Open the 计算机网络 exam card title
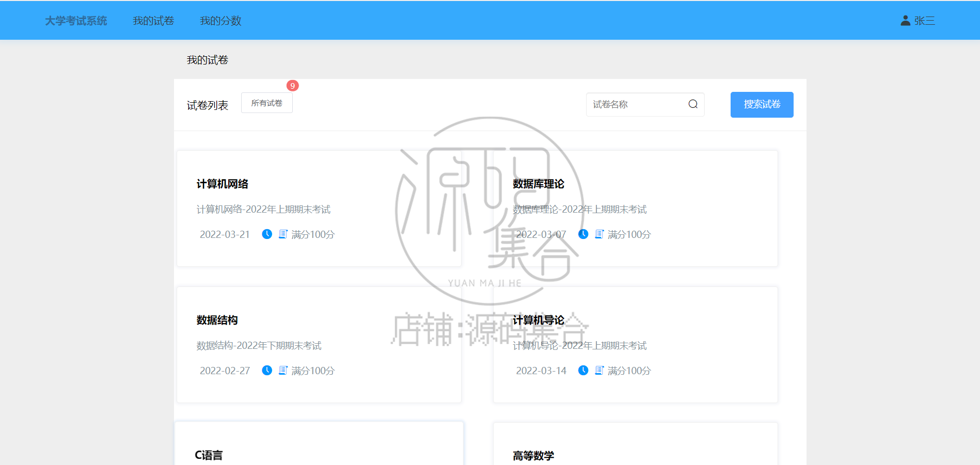The image size is (980, 465). 223,184
